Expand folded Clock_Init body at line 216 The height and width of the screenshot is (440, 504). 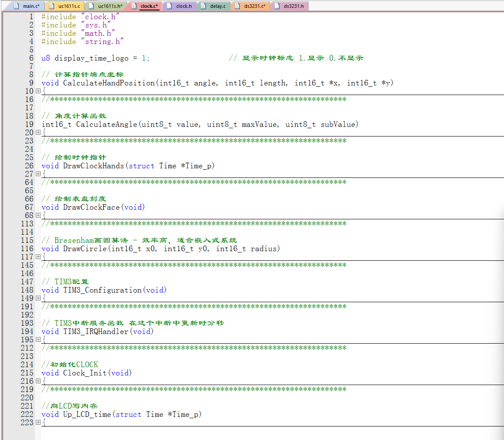(38, 381)
